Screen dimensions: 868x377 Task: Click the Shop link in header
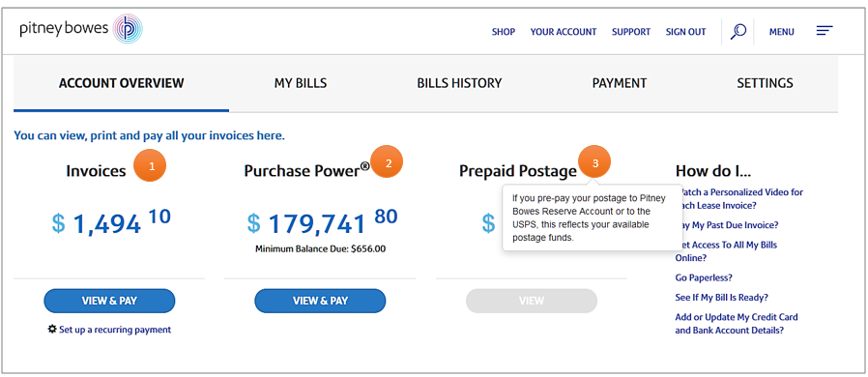pos(504,32)
